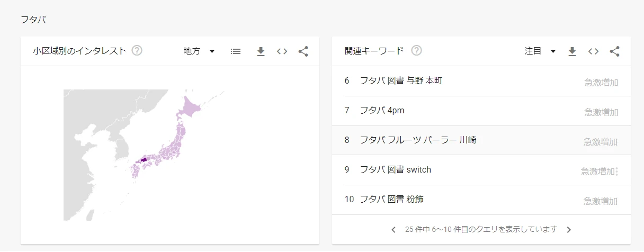Image resolution: width=644 pixels, height=252 pixels.
Task: Open the 注目 sort dropdown
Action: (x=540, y=51)
